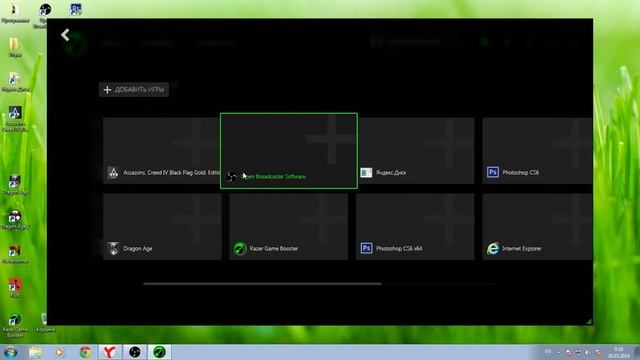The height and width of the screenshot is (360, 640).
Task: Select the yellow folder on the desktop
Action: pos(15,47)
